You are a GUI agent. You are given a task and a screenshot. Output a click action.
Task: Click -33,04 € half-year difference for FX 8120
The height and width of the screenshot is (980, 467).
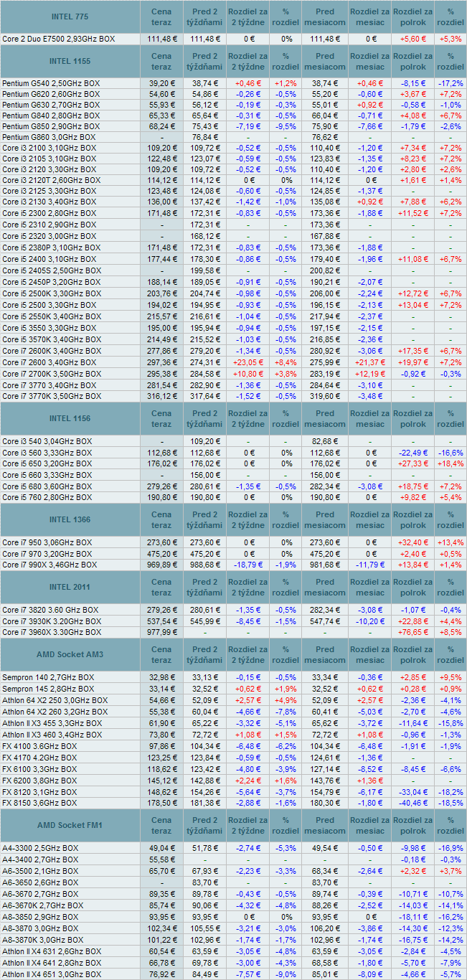(413, 792)
